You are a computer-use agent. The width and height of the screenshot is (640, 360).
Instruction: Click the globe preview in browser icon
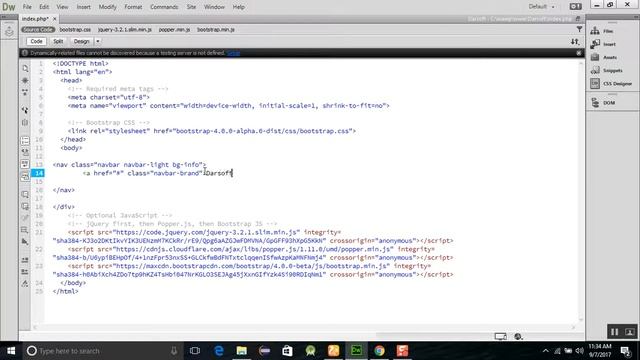pyautogui.click(x=518, y=336)
